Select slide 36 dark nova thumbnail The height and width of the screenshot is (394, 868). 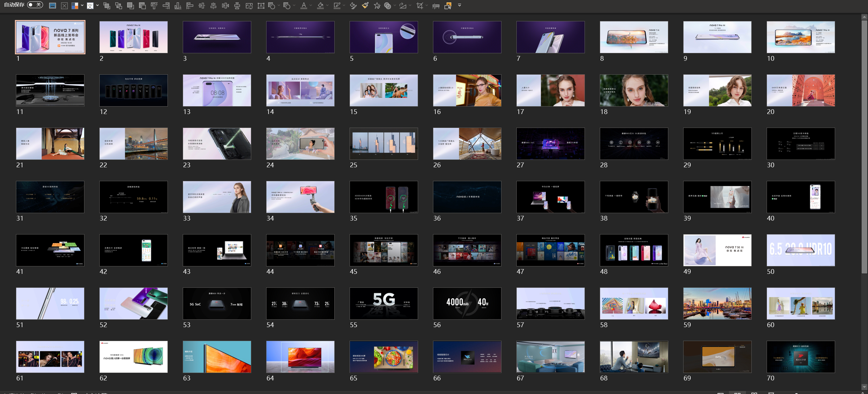coord(467,197)
